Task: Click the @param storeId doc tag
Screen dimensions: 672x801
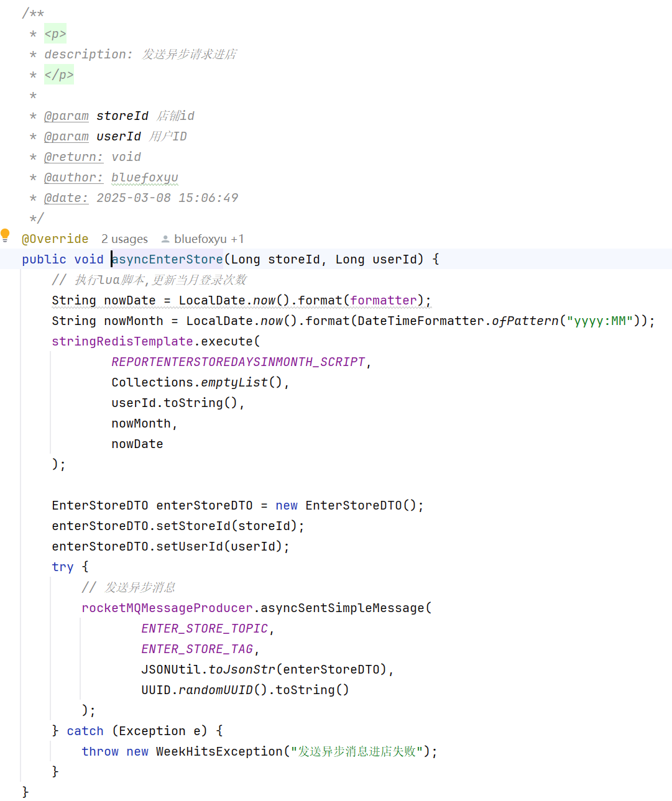Action: (67, 116)
